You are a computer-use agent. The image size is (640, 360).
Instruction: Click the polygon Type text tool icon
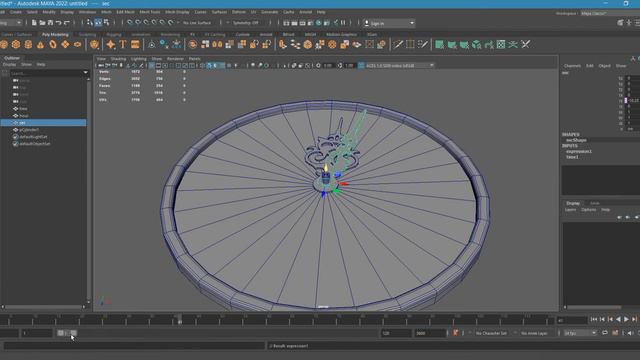coord(123,44)
